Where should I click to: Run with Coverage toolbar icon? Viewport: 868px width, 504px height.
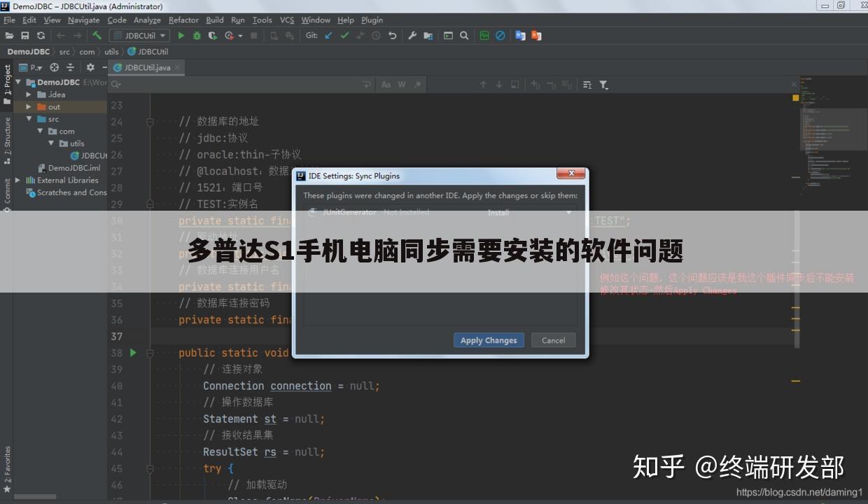pos(213,36)
